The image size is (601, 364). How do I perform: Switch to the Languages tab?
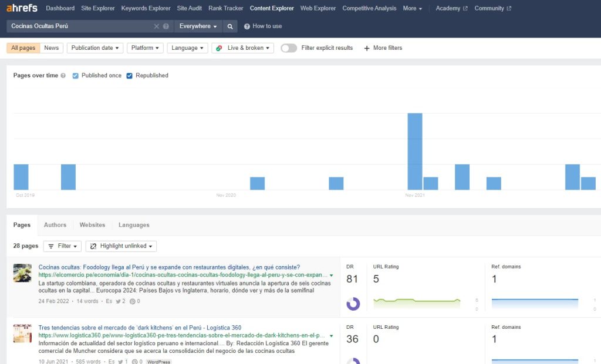click(134, 225)
